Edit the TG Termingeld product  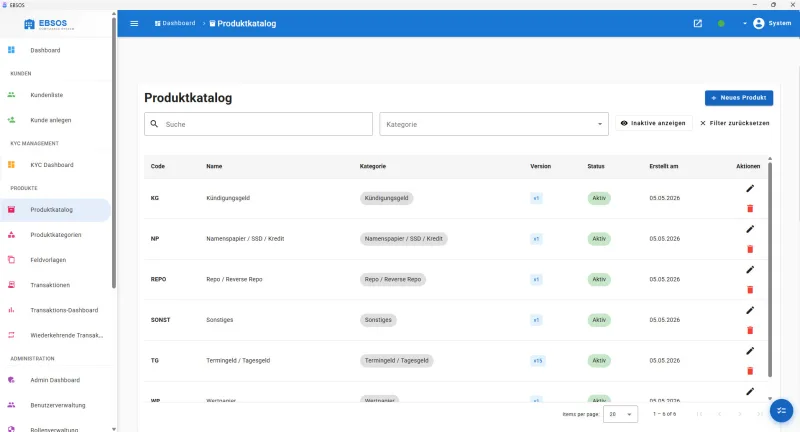tap(750, 351)
